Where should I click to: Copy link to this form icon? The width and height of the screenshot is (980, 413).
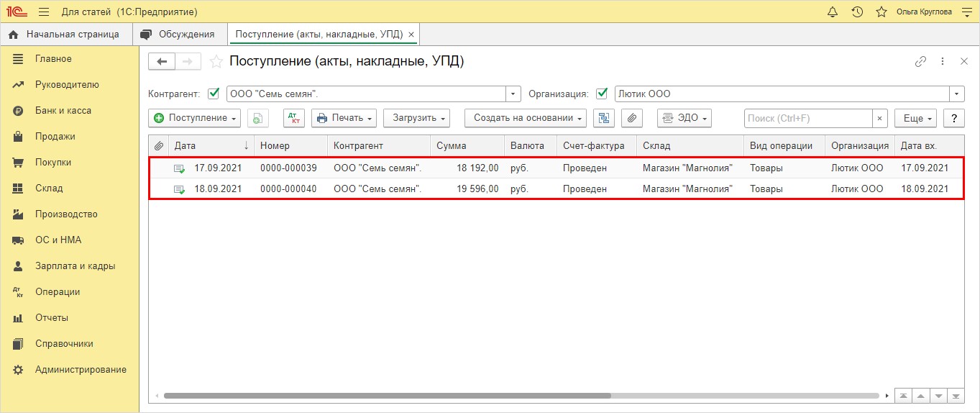[920, 61]
